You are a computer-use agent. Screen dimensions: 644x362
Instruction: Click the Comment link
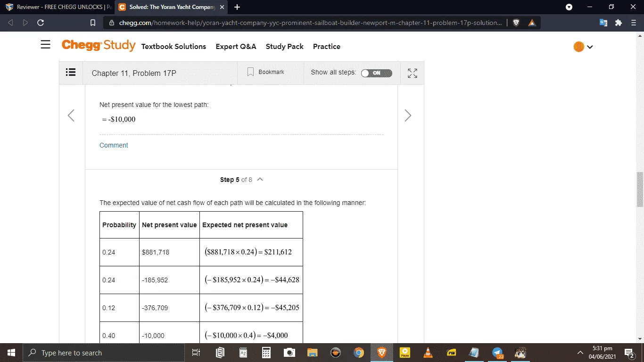coord(114,145)
